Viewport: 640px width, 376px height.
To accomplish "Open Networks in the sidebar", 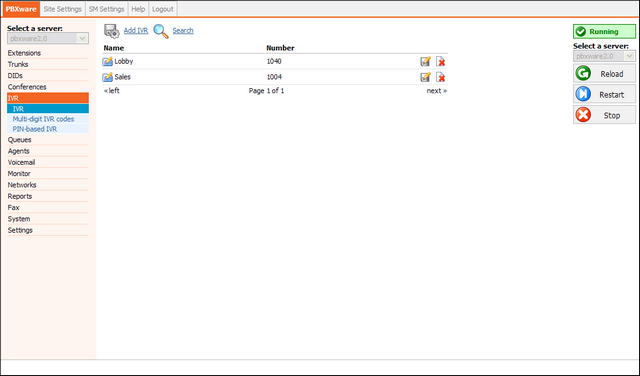I will [48, 185].
